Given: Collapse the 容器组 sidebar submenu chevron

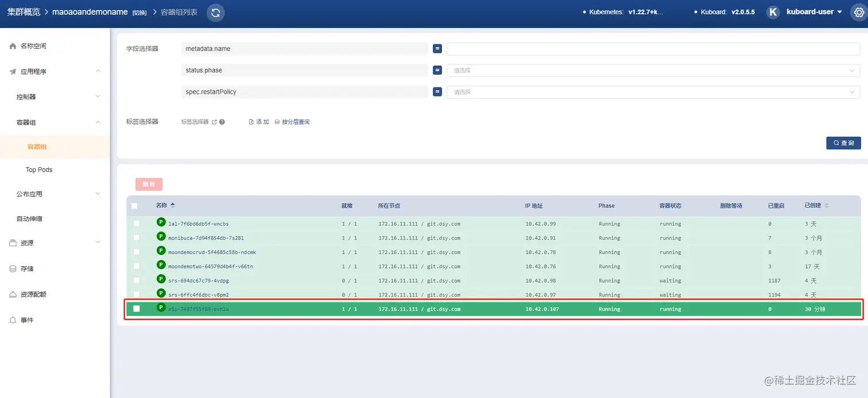Looking at the screenshot, I should click(x=98, y=122).
